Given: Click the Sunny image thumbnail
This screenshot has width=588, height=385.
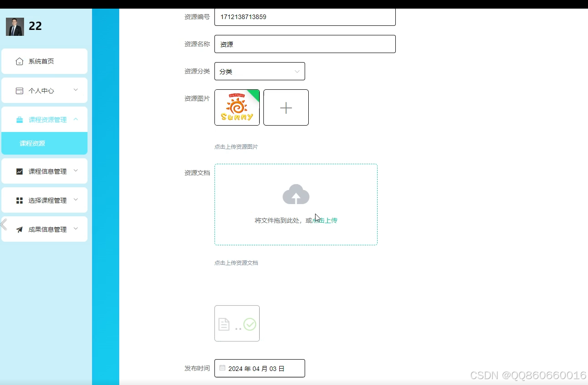Looking at the screenshot, I should point(237,107).
